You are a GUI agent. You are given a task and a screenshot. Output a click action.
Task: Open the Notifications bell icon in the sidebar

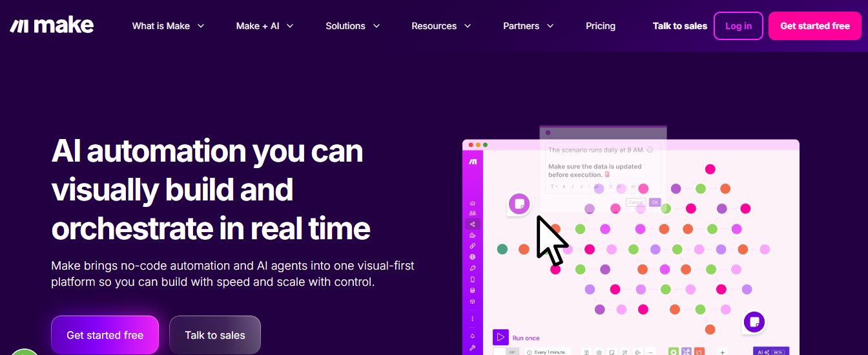[x=473, y=336]
